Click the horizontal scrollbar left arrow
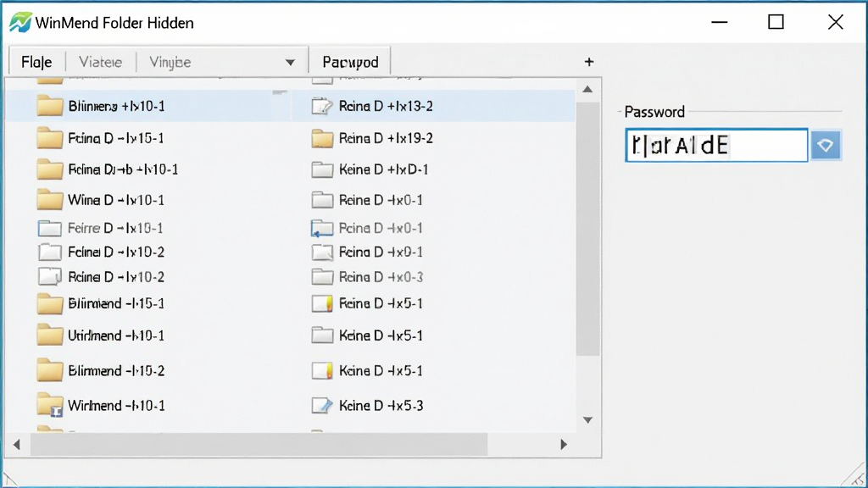 click(x=17, y=444)
